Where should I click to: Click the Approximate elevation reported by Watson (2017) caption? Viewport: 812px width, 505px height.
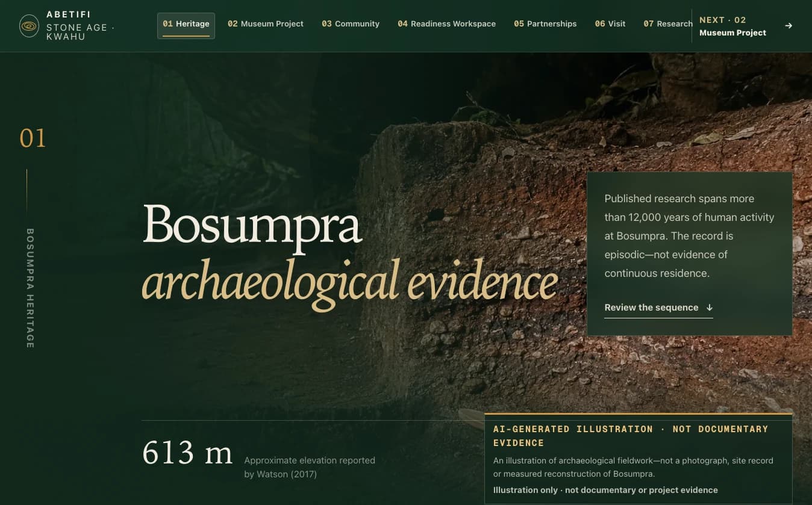pyautogui.click(x=310, y=467)
